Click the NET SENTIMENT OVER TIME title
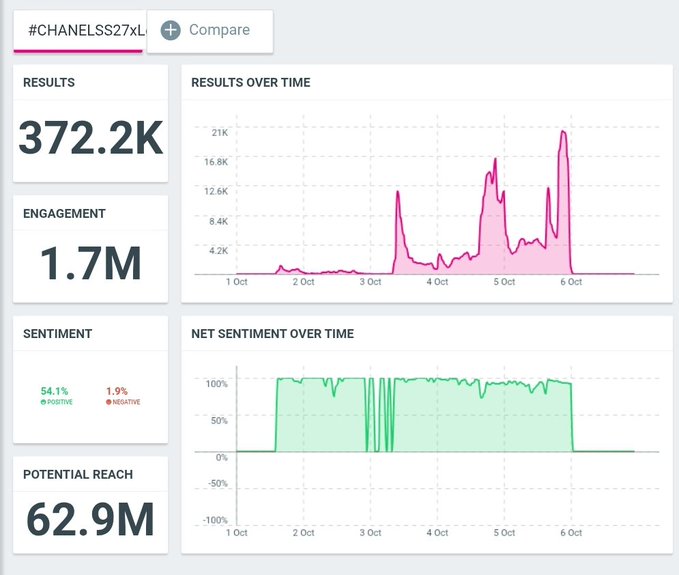 coord(272,334)
